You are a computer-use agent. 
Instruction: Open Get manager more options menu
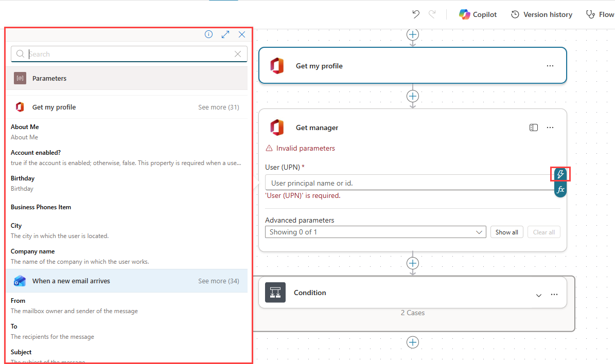(x=550, y=128)
